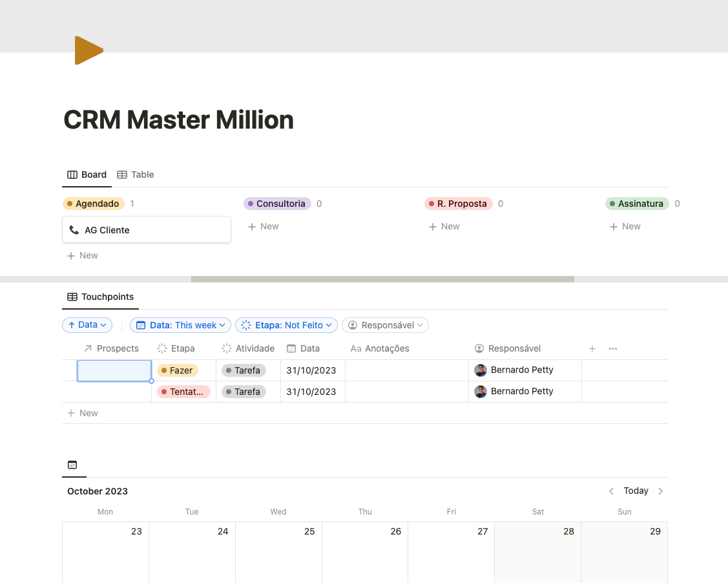Open the Touchpoints tab

tap(101, 297)
